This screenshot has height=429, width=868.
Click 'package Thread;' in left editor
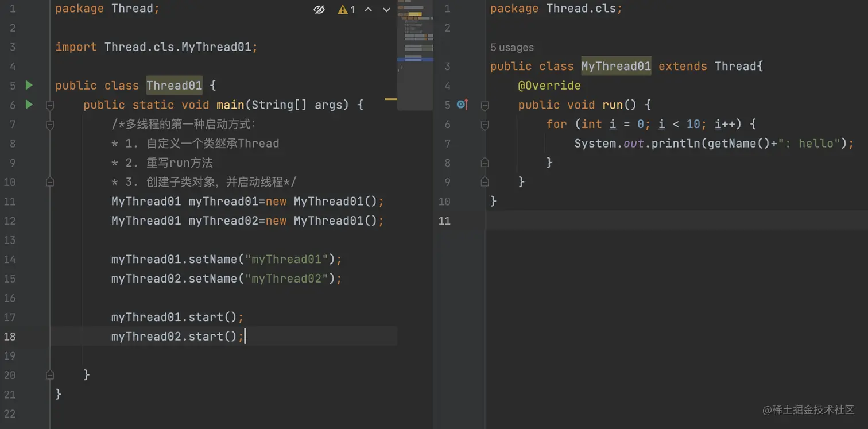pyautogui.click(x=107, y=9)
